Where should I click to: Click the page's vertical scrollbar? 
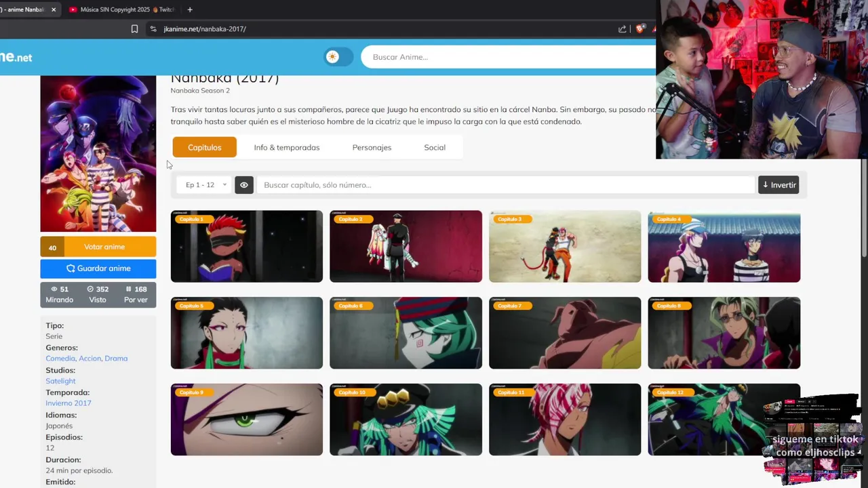click(x=864, y=207)
